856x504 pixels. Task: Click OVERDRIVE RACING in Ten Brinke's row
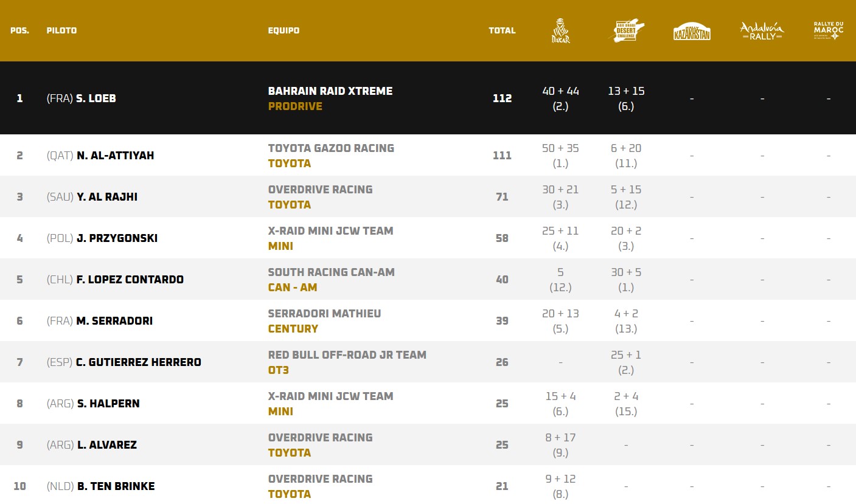[320, 479]
